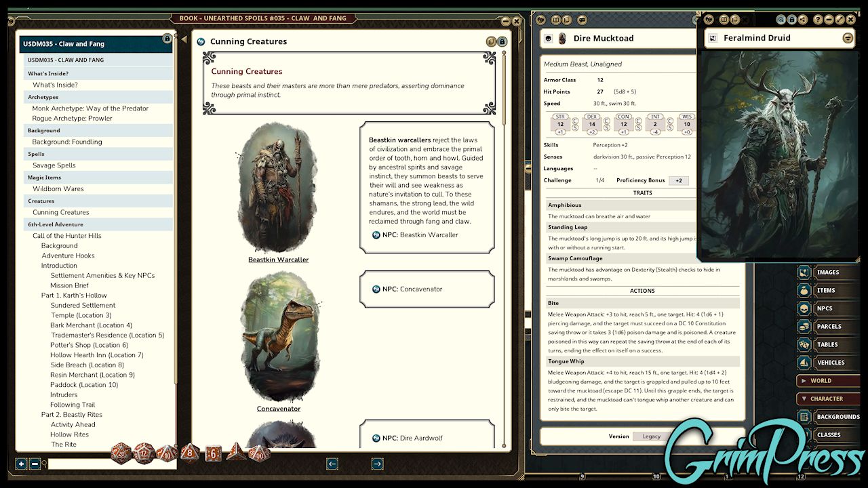
Task: Open Images sidebar button
Action: pyautogui.click(x=828, y=272)
